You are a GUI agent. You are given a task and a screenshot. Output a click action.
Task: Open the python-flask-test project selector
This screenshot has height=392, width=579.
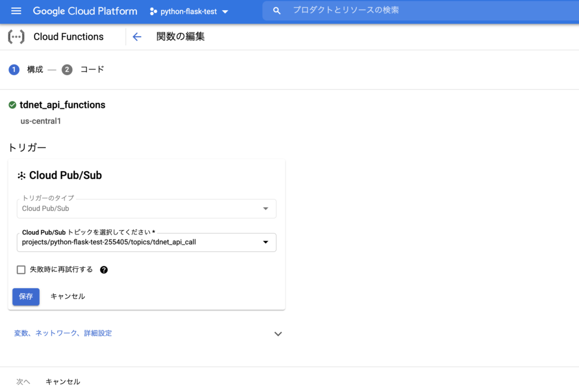tap(189, 11)
